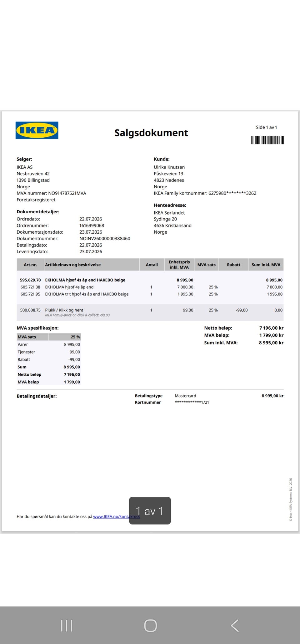Select the Antall column header
The image size is (300, 644).
[x=152, y=265]
